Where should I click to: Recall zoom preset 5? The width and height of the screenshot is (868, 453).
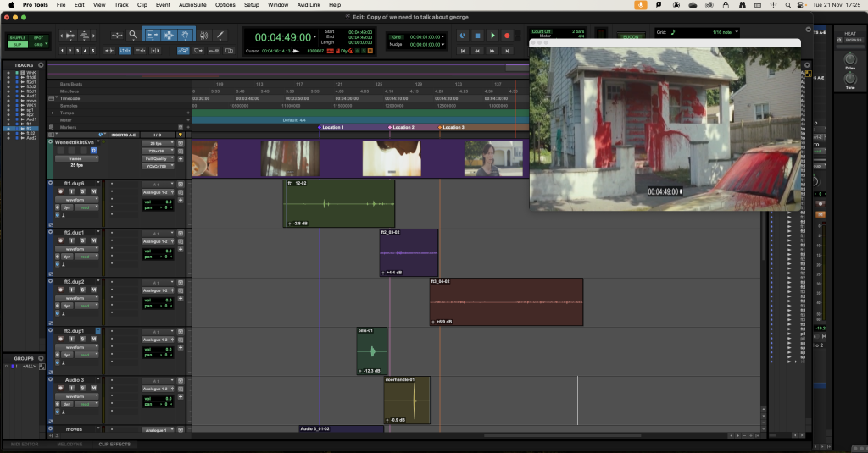(x=93, y=51)
